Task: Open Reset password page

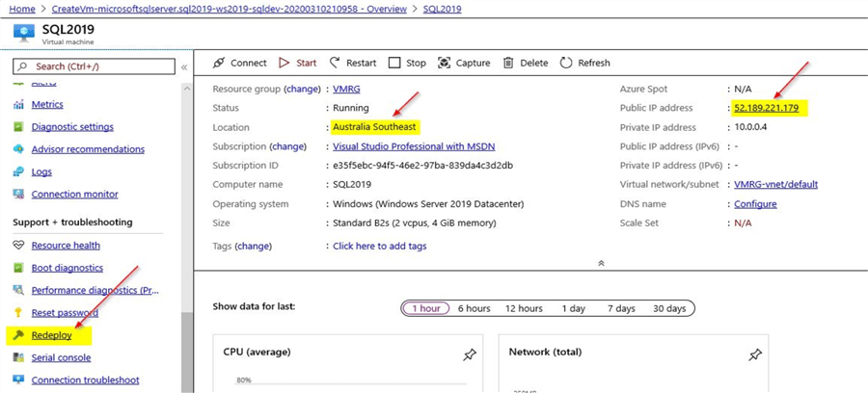Action: (65, 313)
